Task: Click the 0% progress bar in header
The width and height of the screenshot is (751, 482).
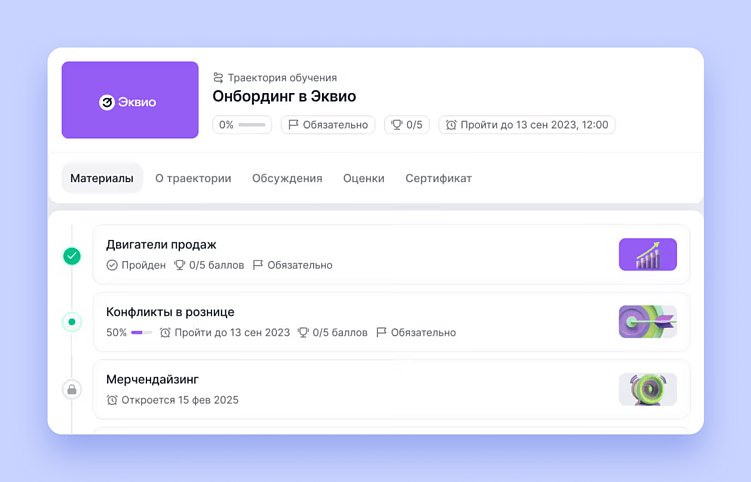Action: click(x=252, y=125)
